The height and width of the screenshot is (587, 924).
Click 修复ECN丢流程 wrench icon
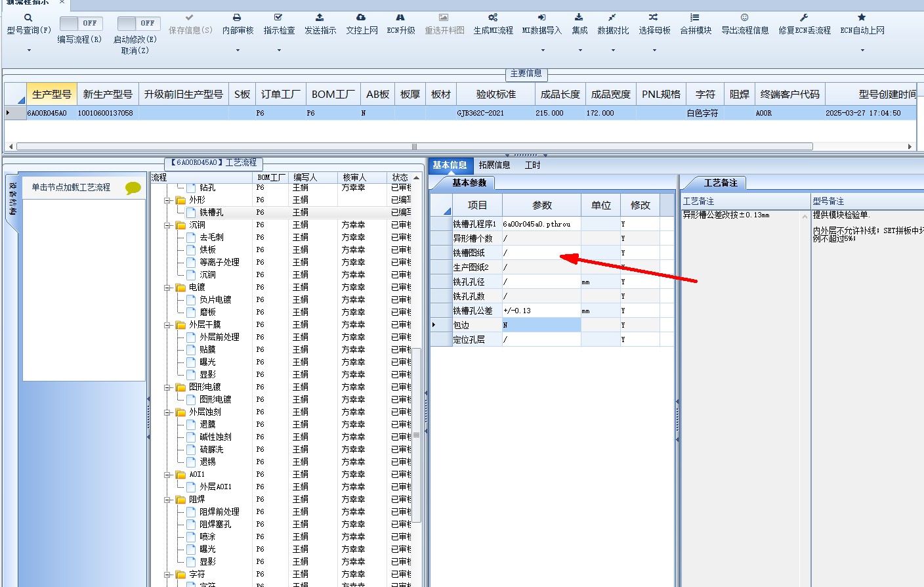[804, 18]
